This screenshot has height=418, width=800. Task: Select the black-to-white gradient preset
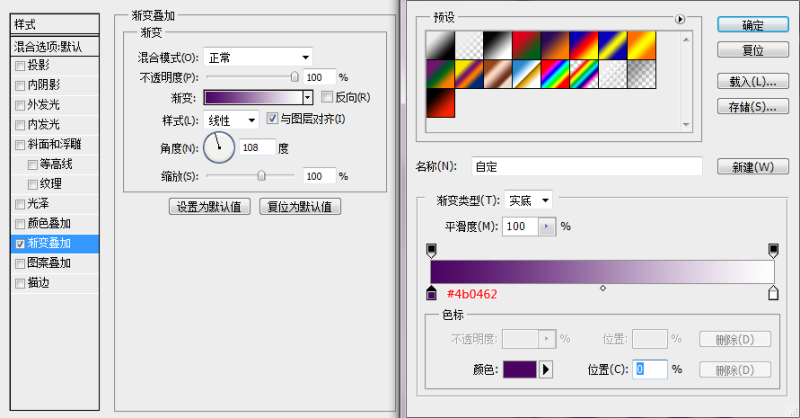[497, 45]
